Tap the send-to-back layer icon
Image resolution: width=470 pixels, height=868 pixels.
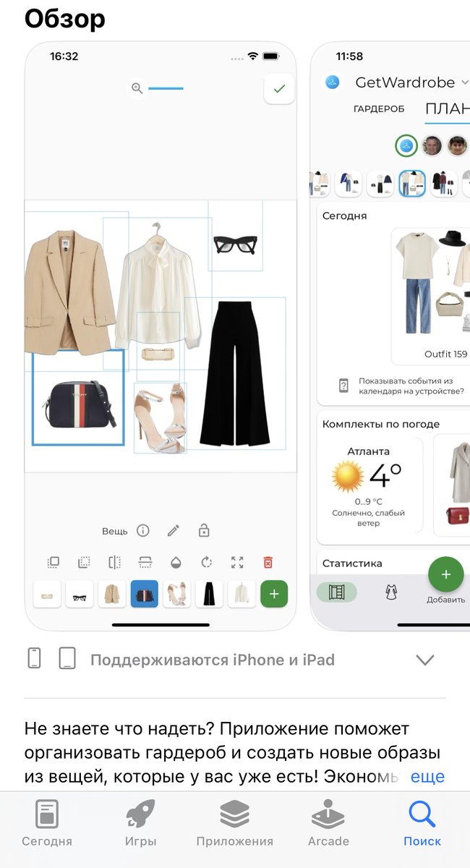[83, 562]
